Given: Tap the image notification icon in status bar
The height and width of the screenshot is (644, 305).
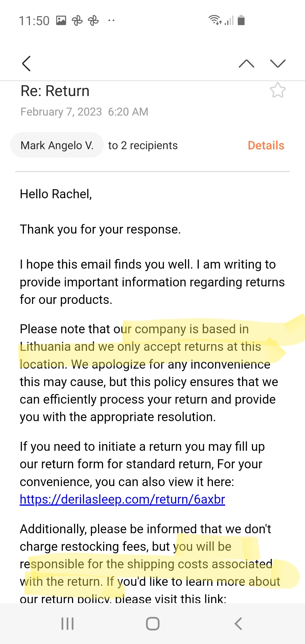Looking at the screenshot, I should pos(61,21).
